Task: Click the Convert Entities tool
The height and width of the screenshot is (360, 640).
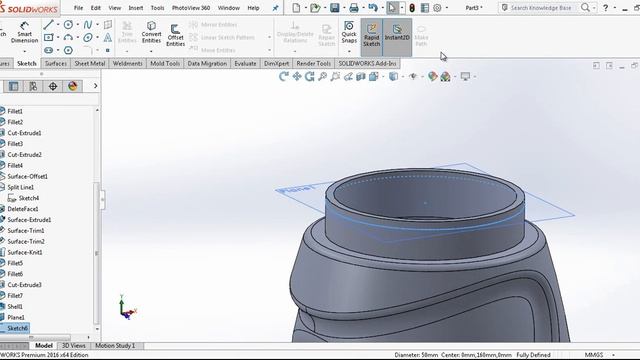Action: point(151,32)
